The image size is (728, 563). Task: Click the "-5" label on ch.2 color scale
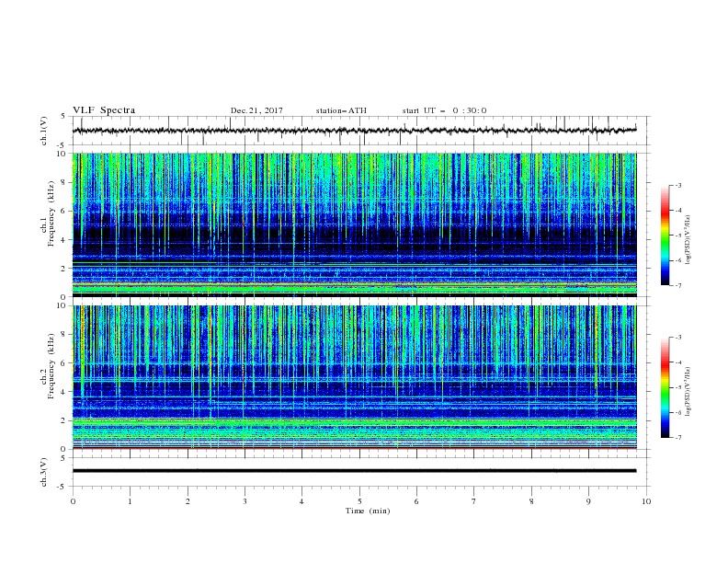click(677, 387)
